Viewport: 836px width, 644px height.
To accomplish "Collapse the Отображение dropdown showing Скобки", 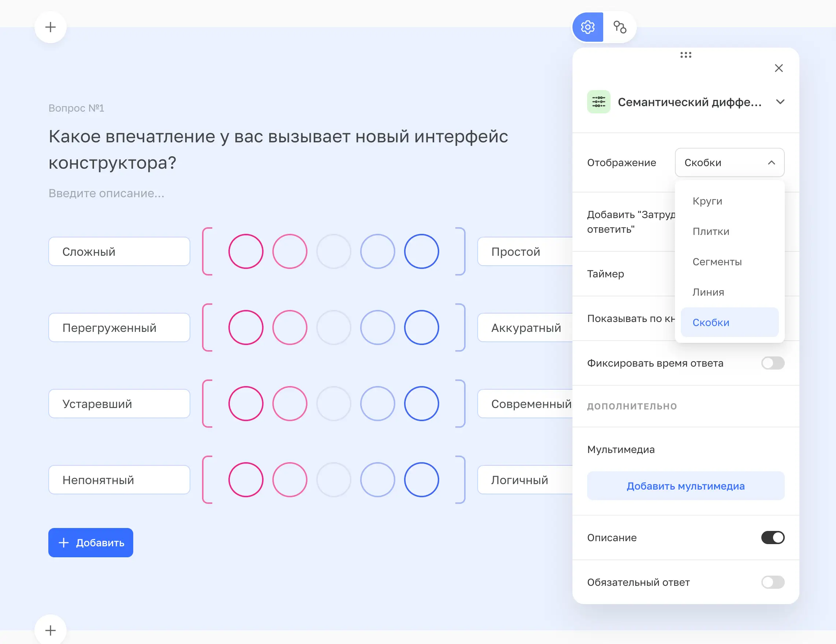I will [x=729, y=162].
